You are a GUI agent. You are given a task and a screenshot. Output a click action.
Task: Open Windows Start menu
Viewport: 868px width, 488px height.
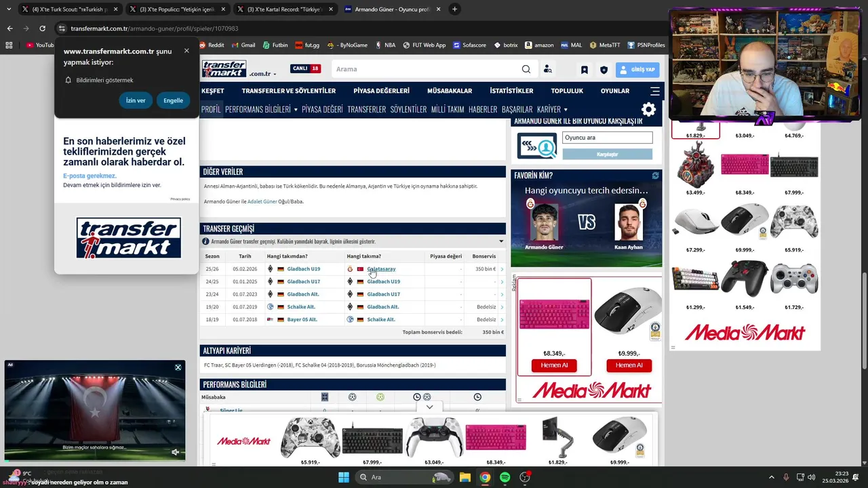click(x=344, y=477)
